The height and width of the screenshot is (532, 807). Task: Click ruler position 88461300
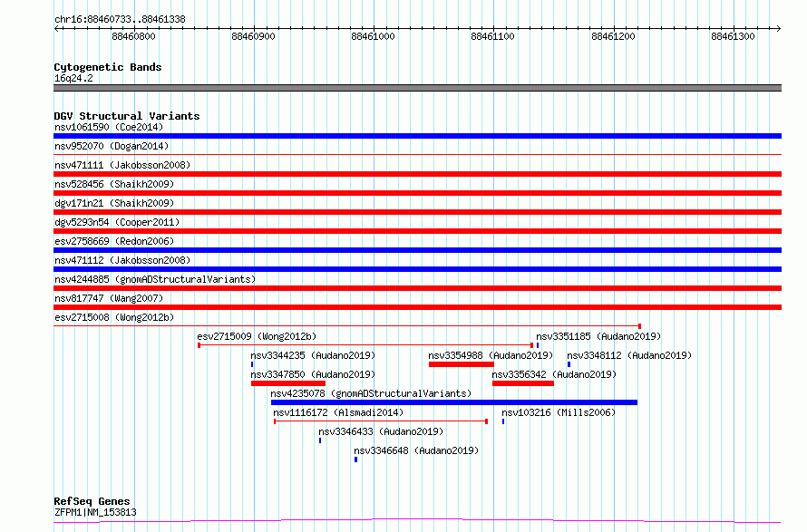coord(733,36)
